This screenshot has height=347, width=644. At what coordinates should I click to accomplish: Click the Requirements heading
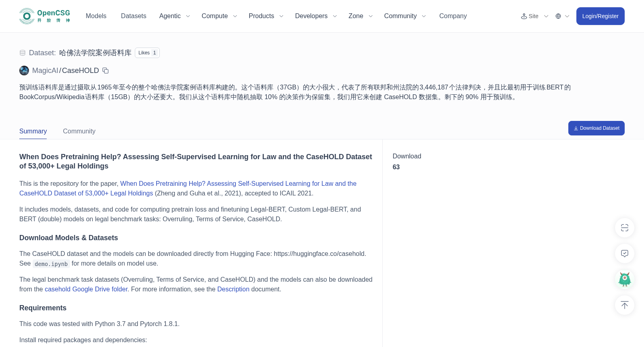[43, 308]
